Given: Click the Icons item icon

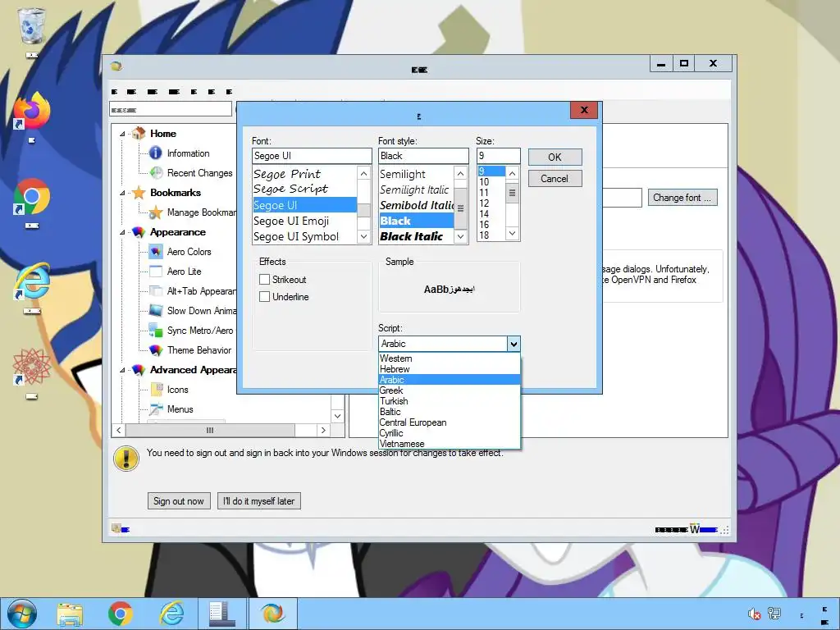Looking at the screenshot, I should point(155,390).
